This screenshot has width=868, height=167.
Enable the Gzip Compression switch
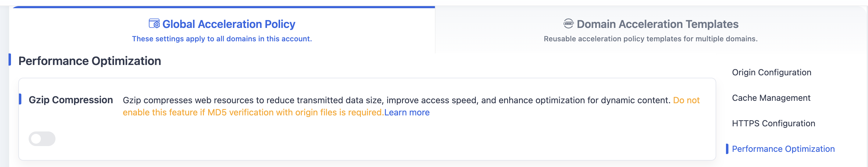(x=42, y=139)
